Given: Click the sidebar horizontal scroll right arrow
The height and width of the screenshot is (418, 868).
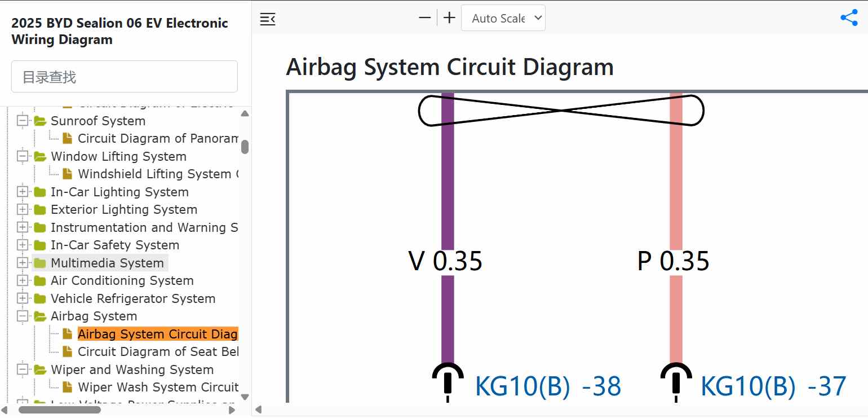Looking at the screenshot, I should [x=232, y=410].
